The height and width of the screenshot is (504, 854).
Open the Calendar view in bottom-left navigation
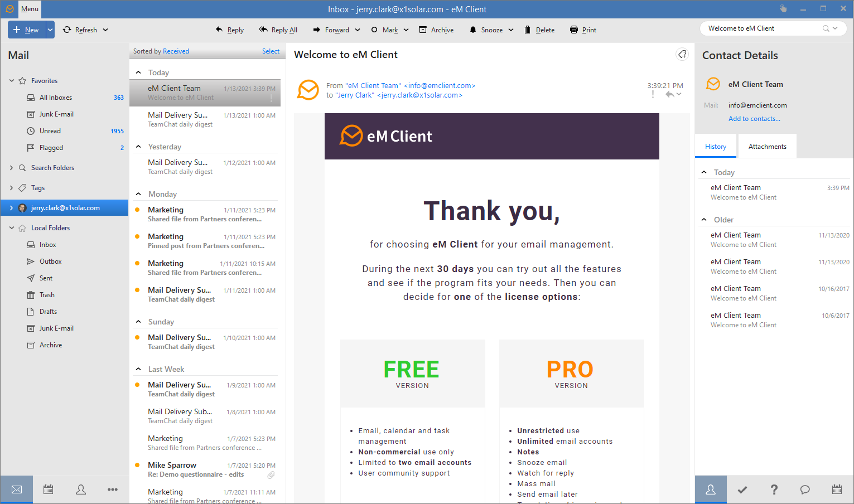click(x=49, y=490)
